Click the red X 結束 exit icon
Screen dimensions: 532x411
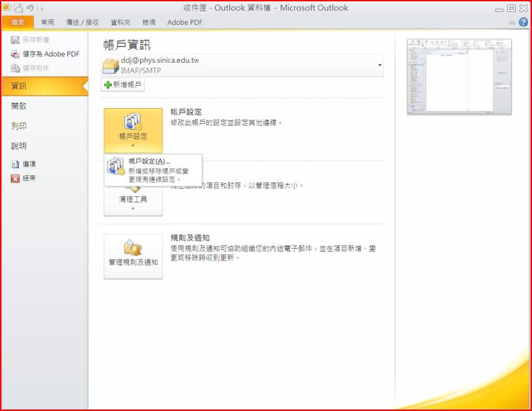click(x=15, y=178)
